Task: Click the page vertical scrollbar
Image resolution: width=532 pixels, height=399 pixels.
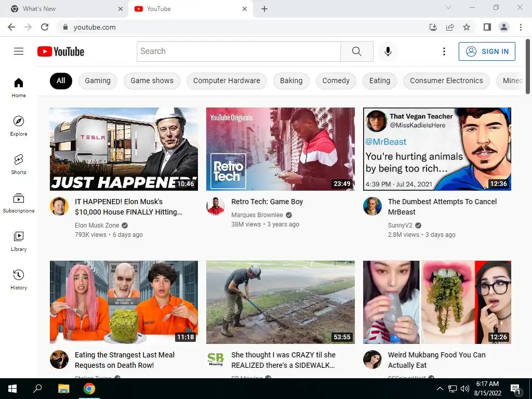Action: [528, 67]
